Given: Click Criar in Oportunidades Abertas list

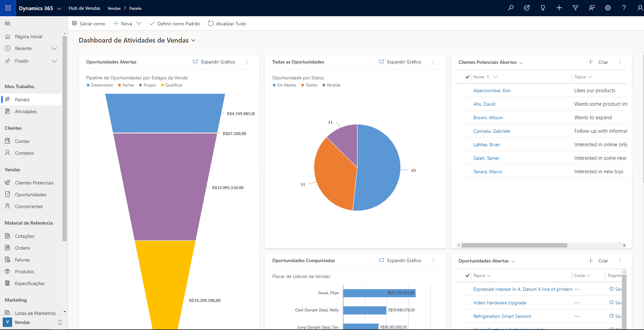Looking at the screenshot, I should (598, 261).
